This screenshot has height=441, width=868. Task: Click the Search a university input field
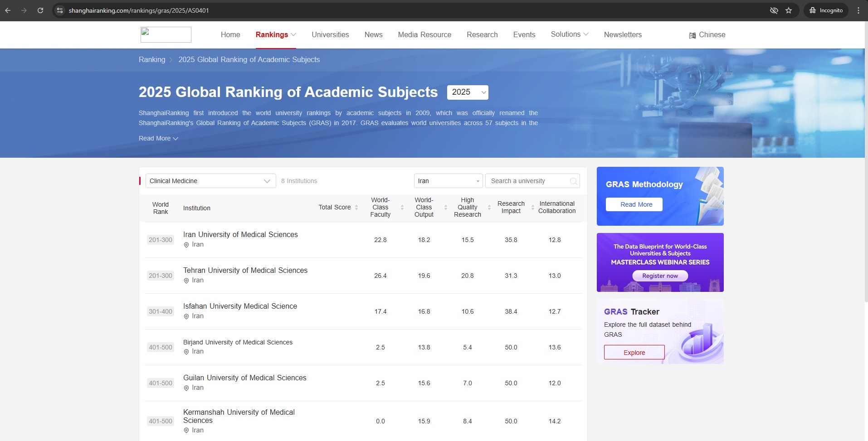coord(528,181)
